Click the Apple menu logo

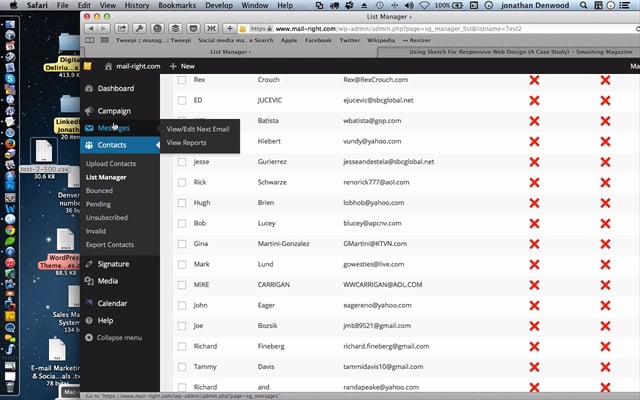pos(13,5)
